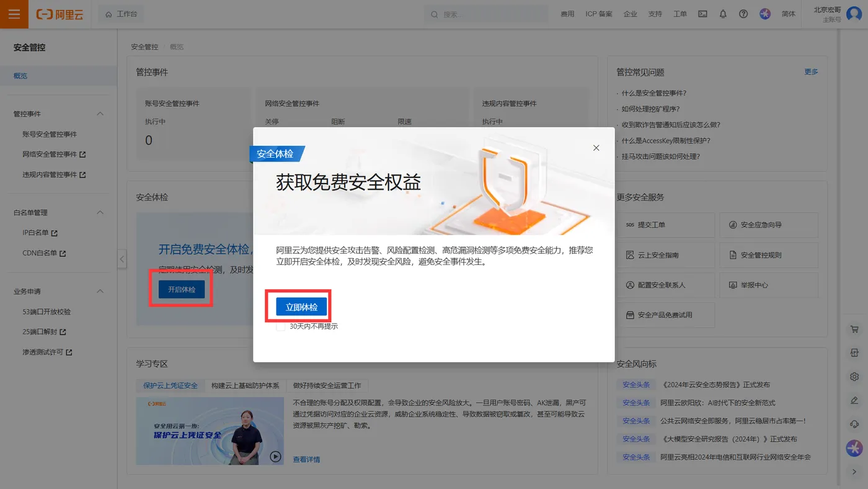Switch to 做好持续安全运营工作 tab

[327, 385]
